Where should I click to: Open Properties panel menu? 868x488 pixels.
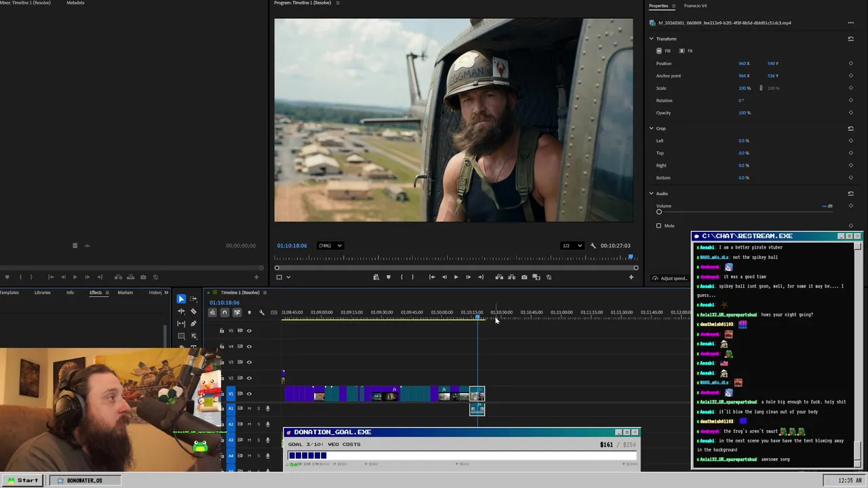tap(673, 6)
